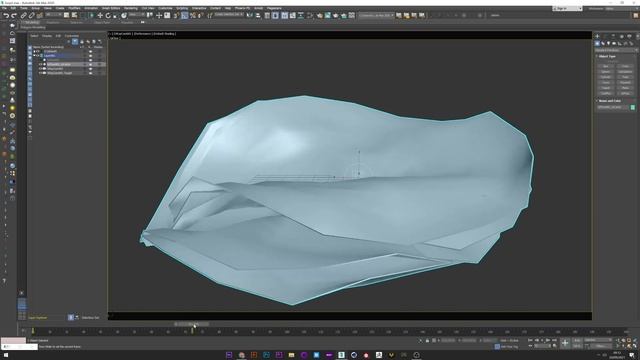Open the Selection Filter dropdown
This screenshot has width=640, height=360.
[54, 15]
